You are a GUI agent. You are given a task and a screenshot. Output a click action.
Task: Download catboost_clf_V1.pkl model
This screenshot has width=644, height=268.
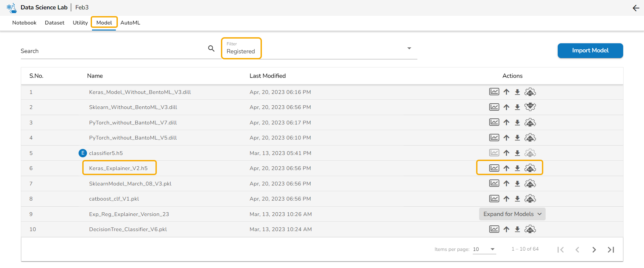(517, 199)
